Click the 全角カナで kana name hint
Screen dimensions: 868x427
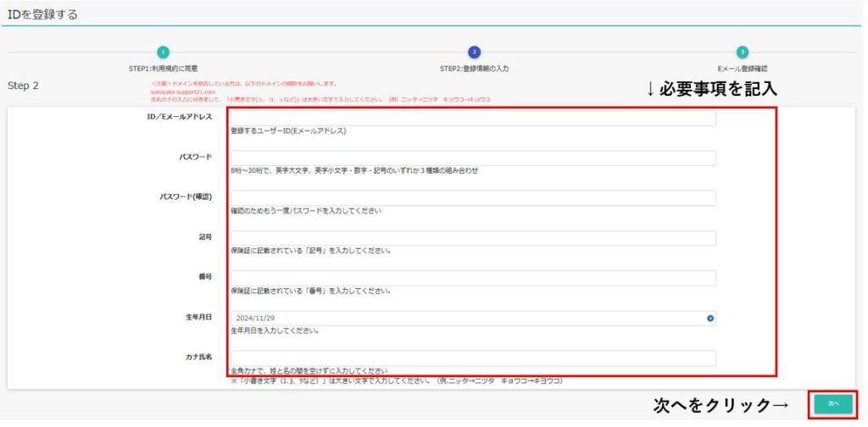tap(309, 370)
